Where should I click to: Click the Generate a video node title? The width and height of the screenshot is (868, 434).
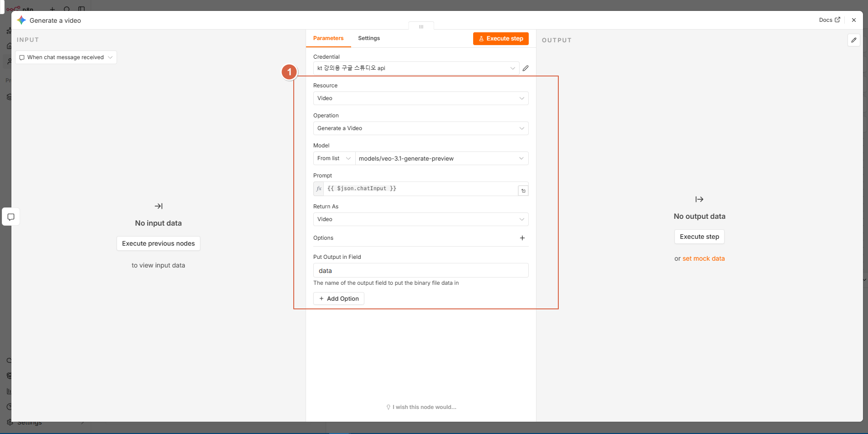click(55, 20)
